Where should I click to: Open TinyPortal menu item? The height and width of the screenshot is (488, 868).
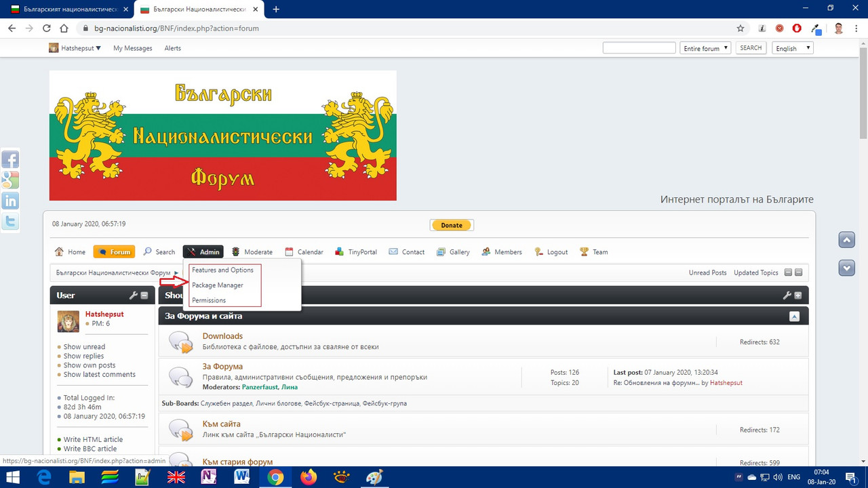coord(356,251)
